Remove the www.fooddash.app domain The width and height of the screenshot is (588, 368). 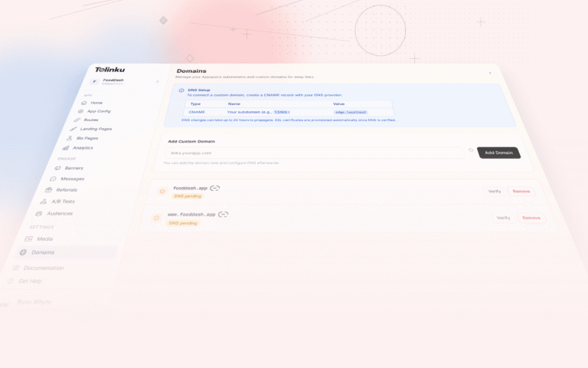pos(531,218)
